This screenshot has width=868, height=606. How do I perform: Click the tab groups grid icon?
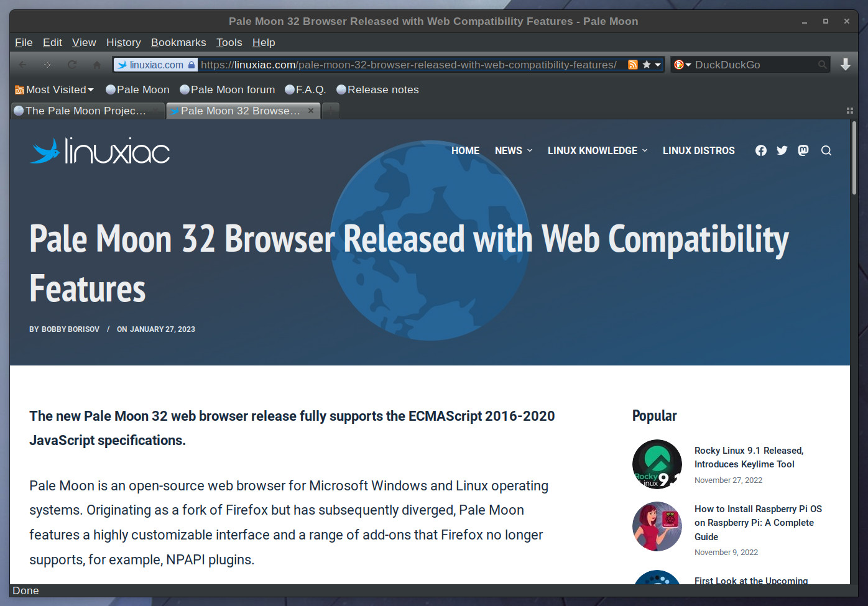point(849,111)
